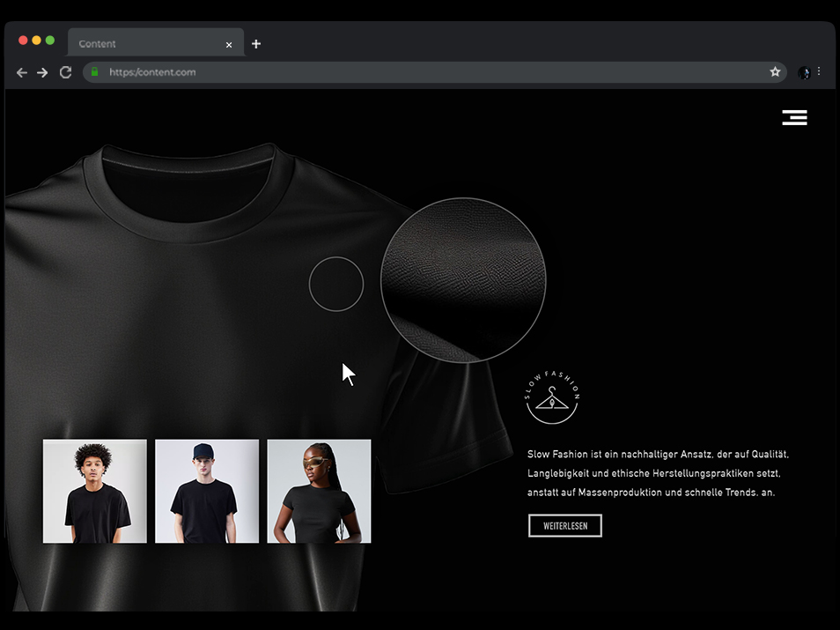Click the red close window button

(x=23, y=41)
